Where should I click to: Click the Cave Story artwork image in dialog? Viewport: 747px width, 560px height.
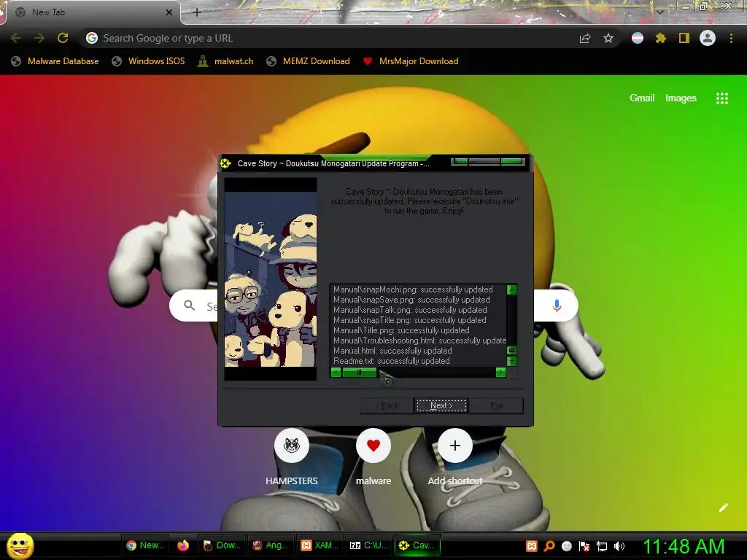pos(271,279)
